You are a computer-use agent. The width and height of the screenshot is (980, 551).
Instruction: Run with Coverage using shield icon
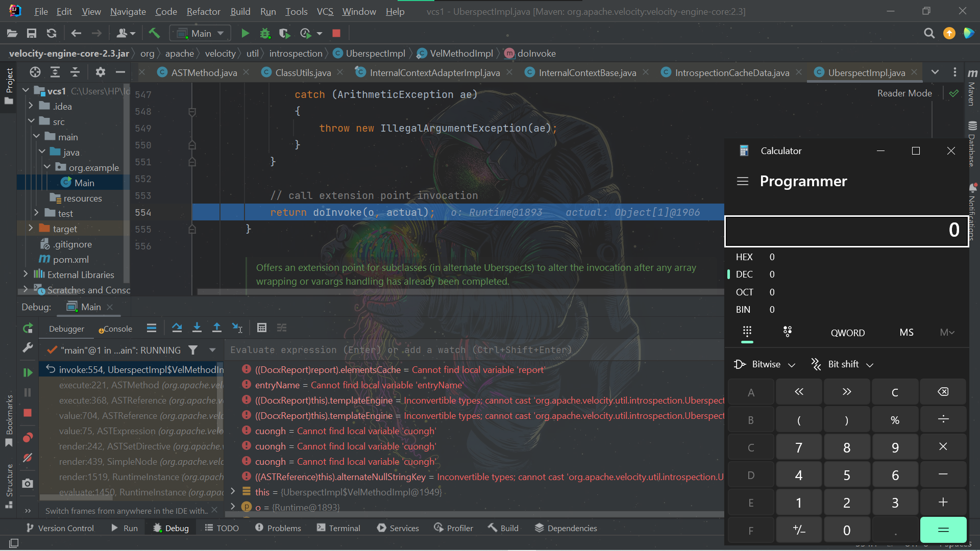click(285, 34)
